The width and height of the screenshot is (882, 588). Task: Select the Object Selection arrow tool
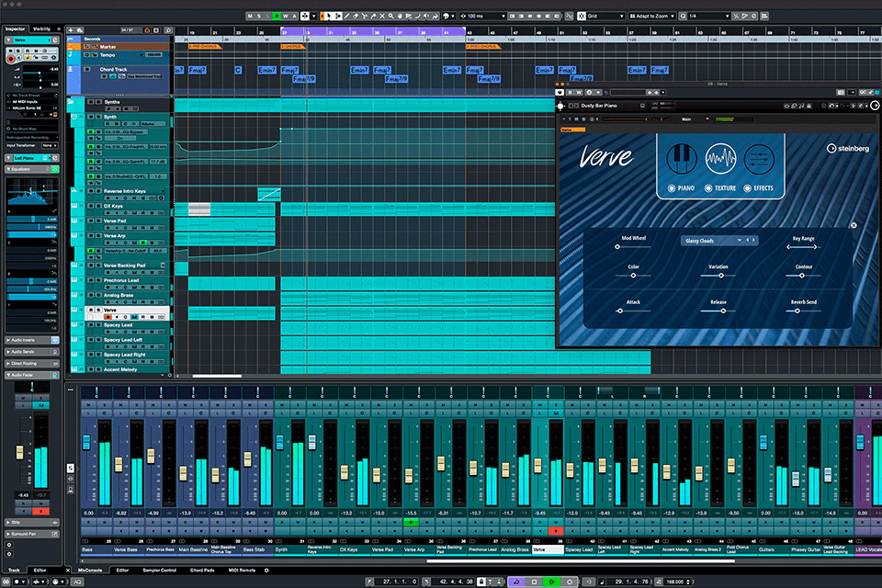pyautogui.click(x=329, y=17)
